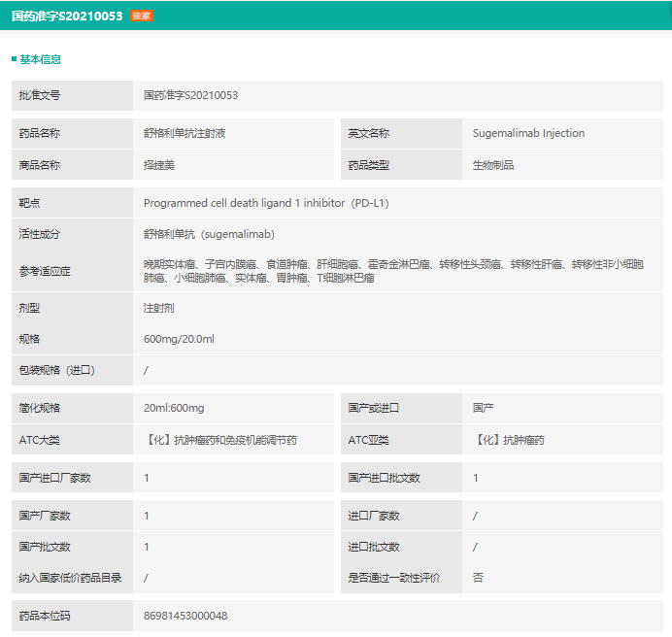Image resolution: width=672 pixels, height=637 pixels.
Task: Click the simplified spec 20ml:600mg
Action: 174,408
